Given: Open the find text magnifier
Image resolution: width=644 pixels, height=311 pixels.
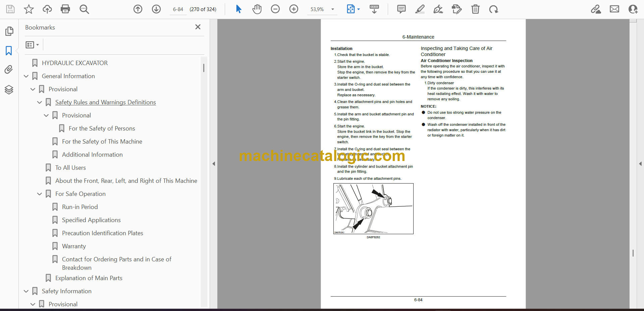Looking at the screenshot, I should 84,9.
